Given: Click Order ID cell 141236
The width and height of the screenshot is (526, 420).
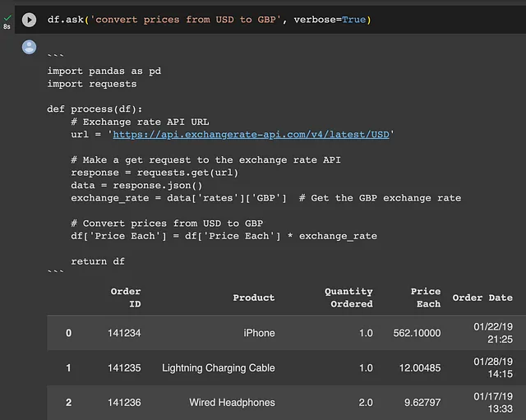Looking at the screenshot, I should [x=124, y=403].
